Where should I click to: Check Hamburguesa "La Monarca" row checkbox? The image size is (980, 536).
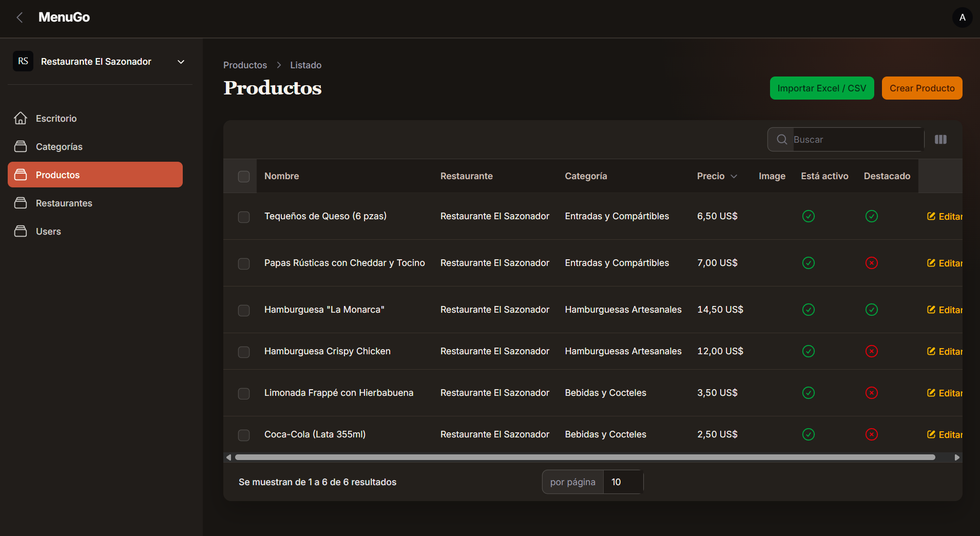click(x=244, y=311)
